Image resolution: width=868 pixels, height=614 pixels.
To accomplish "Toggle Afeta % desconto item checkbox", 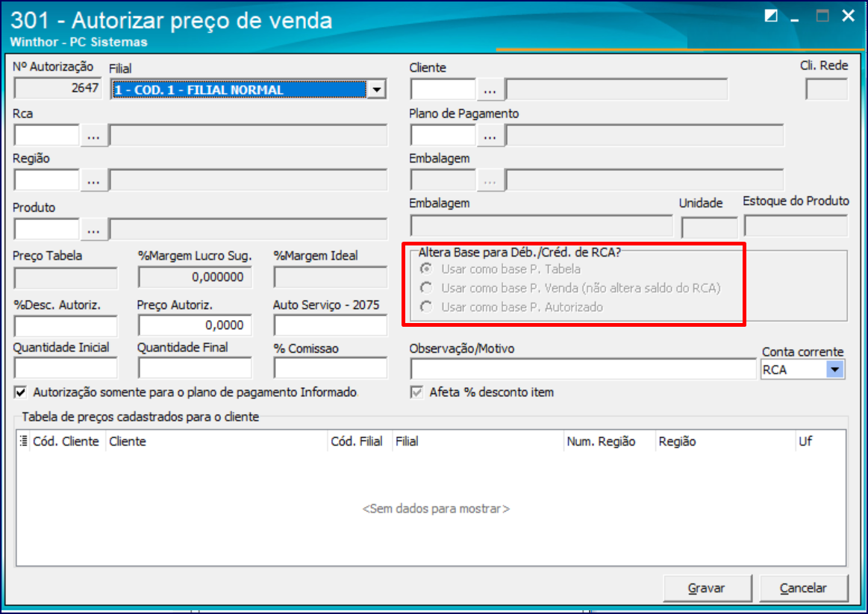I will click(416, 392).
